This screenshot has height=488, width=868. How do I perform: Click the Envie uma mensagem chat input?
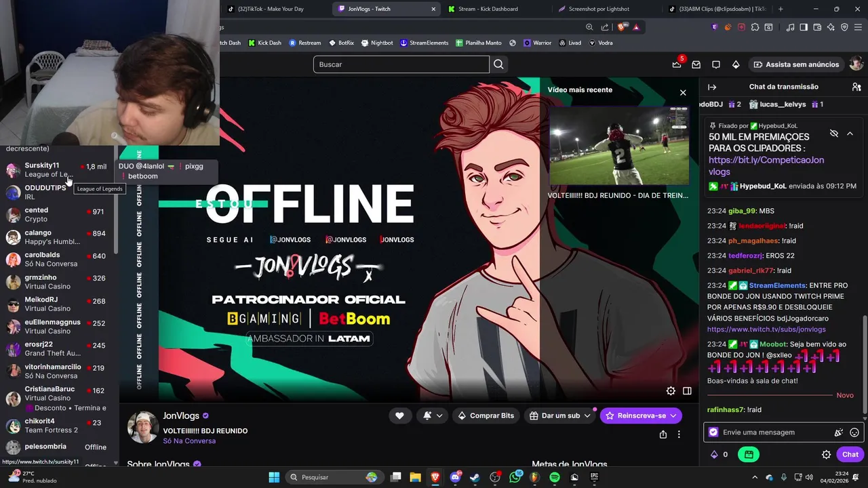pyautogui.click(x=784, y=432)
